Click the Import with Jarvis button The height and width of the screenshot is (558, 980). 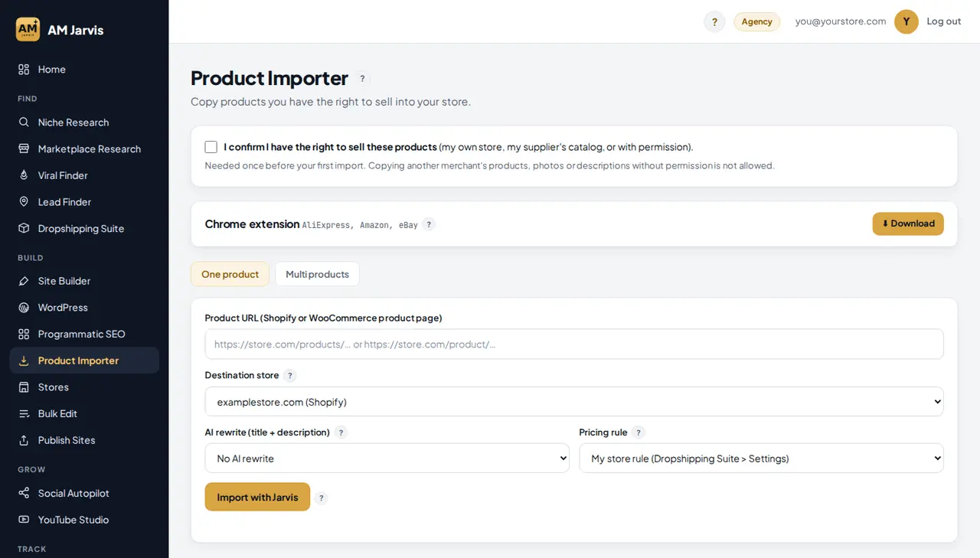[257, 497]
